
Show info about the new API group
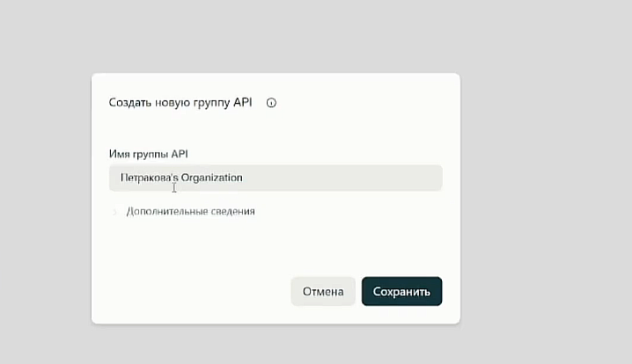[x=271, y=103]
